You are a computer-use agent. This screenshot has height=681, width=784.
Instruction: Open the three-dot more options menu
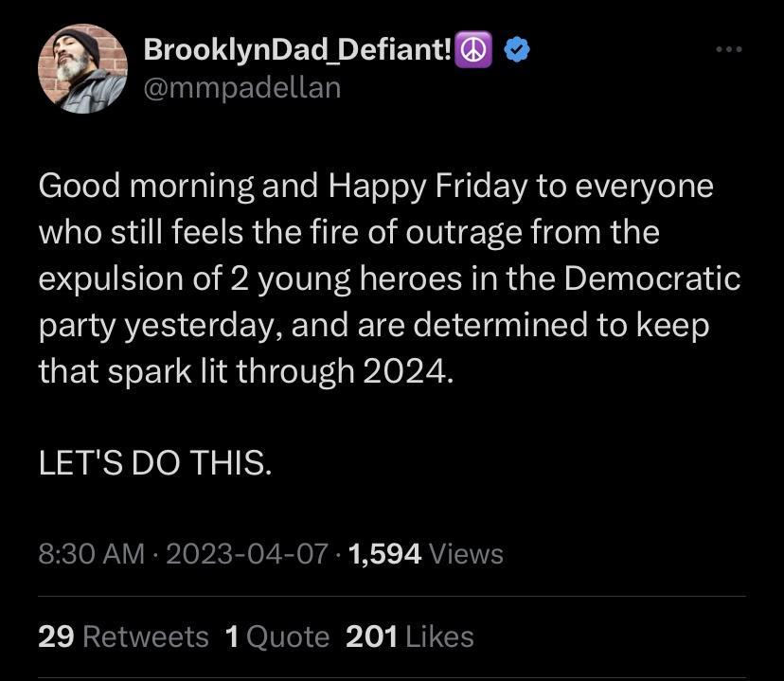pos(730,49)
